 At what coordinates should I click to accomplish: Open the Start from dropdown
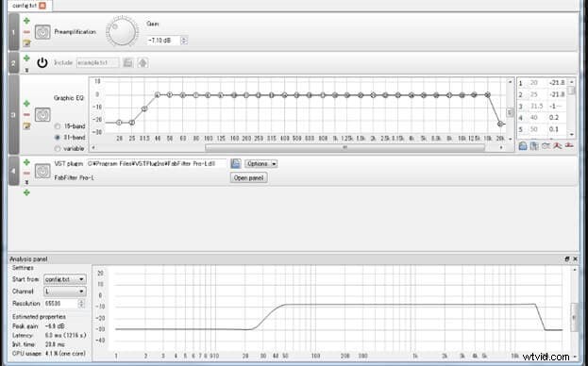65,279
